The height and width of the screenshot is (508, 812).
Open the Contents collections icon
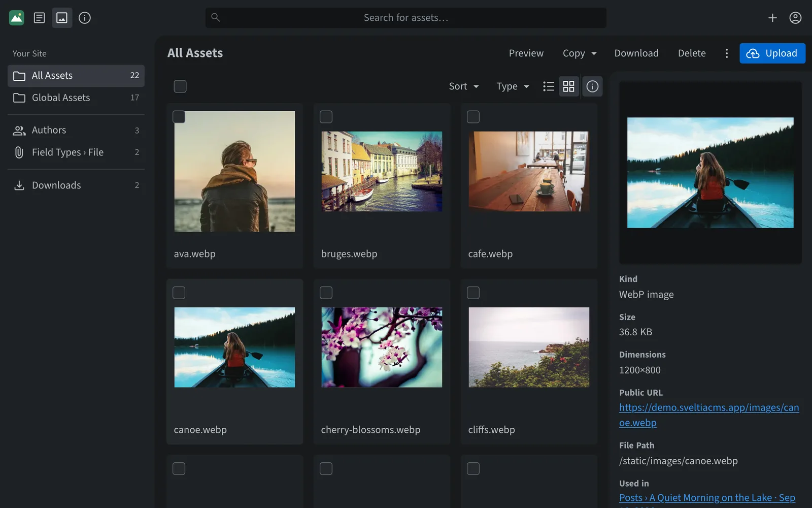pos(39,18)
